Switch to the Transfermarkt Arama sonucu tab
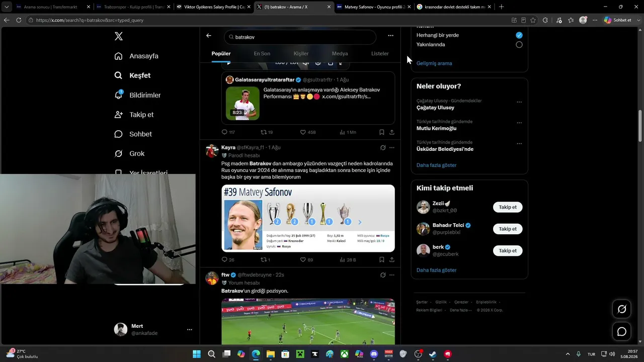 (x=52, y=7)
